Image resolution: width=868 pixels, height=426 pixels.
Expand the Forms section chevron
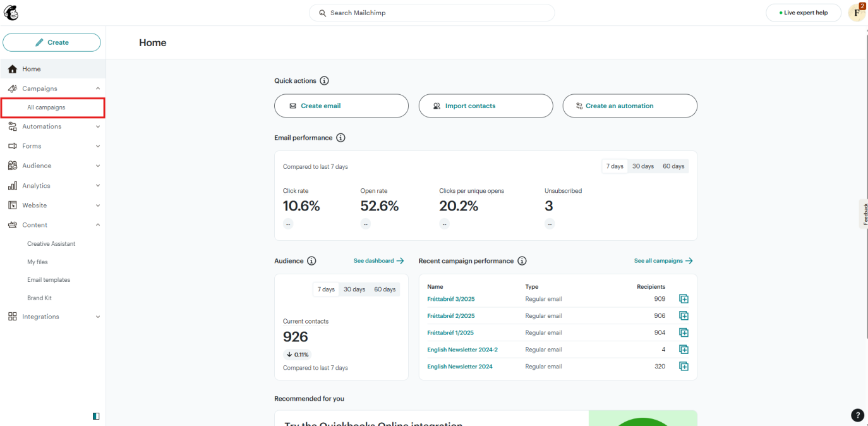[x=97, y=146]
